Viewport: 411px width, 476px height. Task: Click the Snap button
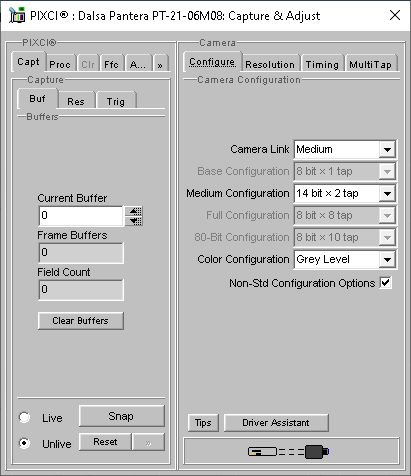pos(122,416)
